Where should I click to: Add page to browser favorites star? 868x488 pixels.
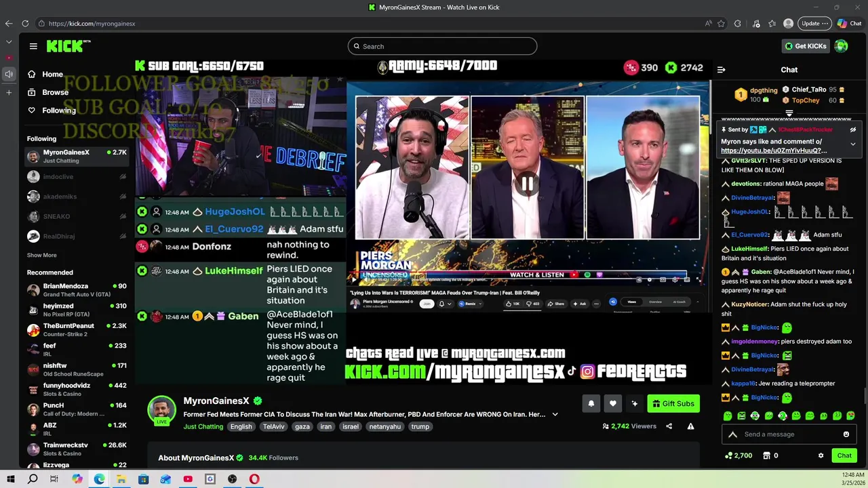(721, 23)
